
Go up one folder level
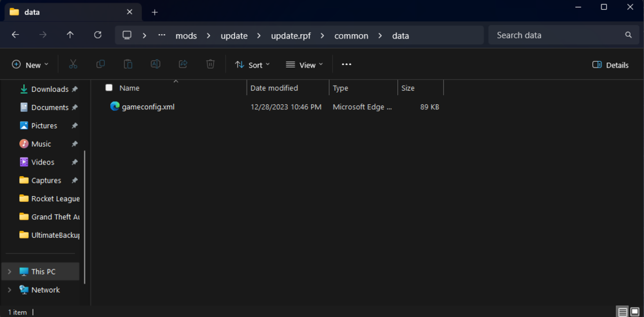[70, 35]
